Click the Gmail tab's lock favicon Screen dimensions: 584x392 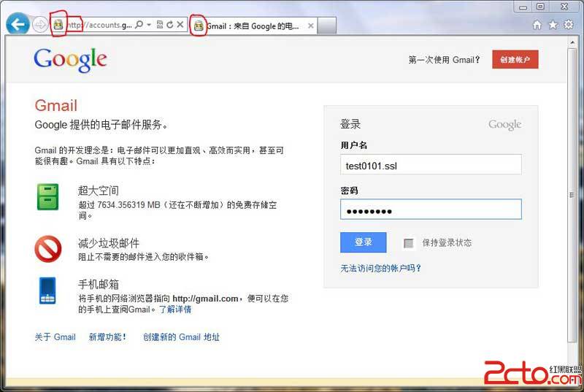click(x=199, y=26)
